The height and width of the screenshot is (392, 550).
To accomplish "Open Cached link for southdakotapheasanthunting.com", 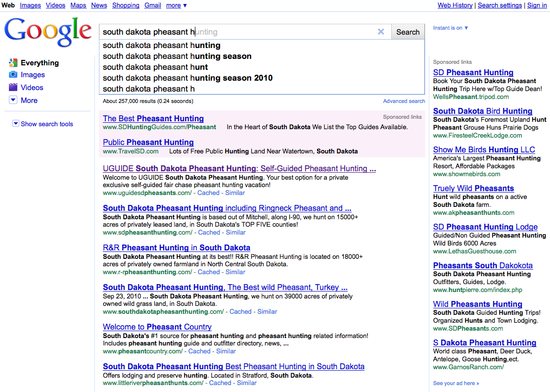I will tap(241, 312).
